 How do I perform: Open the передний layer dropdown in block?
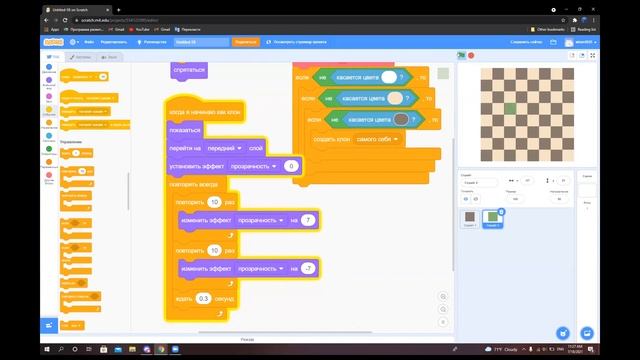[224, 148]
